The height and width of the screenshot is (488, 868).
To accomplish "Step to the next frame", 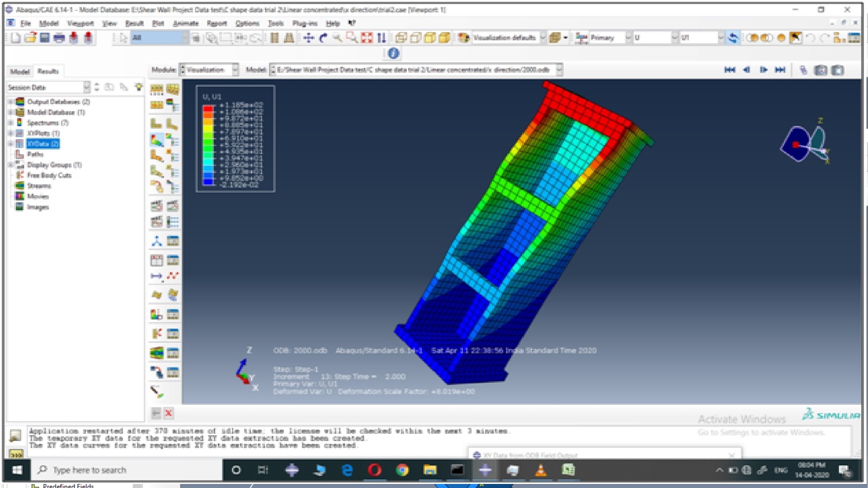I will point(764,70).
